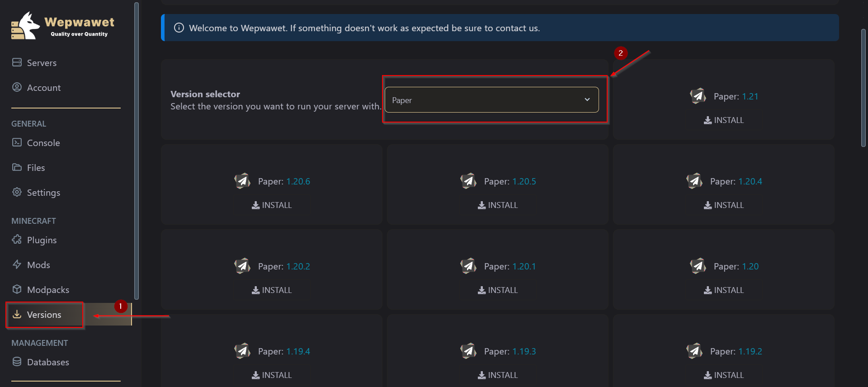Click the sidebar vertical scrollbar
The height and width of the screenshot is (387, 868).
click(x=137, y=151)
